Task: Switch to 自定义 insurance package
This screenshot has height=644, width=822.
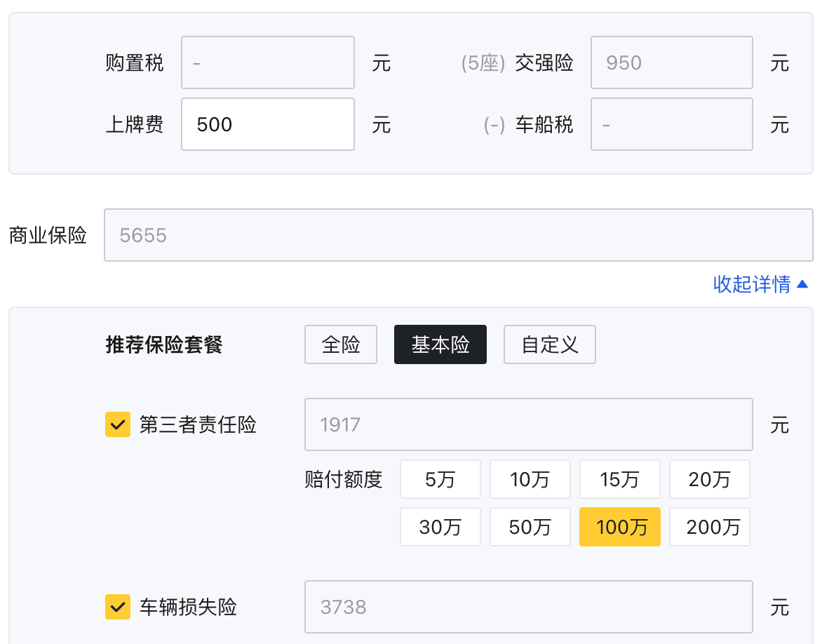Action: (550, 344)
